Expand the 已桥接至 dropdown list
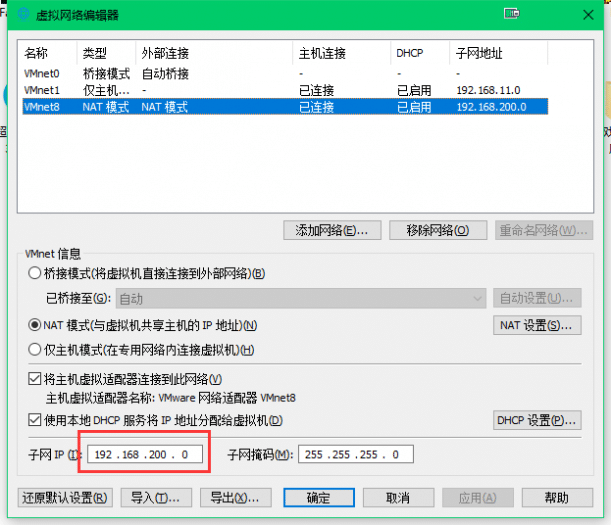Viewport: 611px width, 525px height. (300, 299)
